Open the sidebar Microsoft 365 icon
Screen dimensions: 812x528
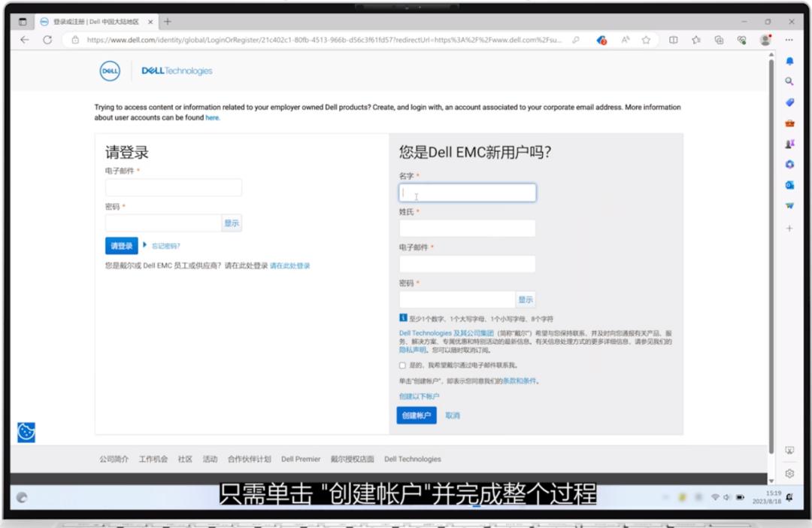[x=789, y=164]
